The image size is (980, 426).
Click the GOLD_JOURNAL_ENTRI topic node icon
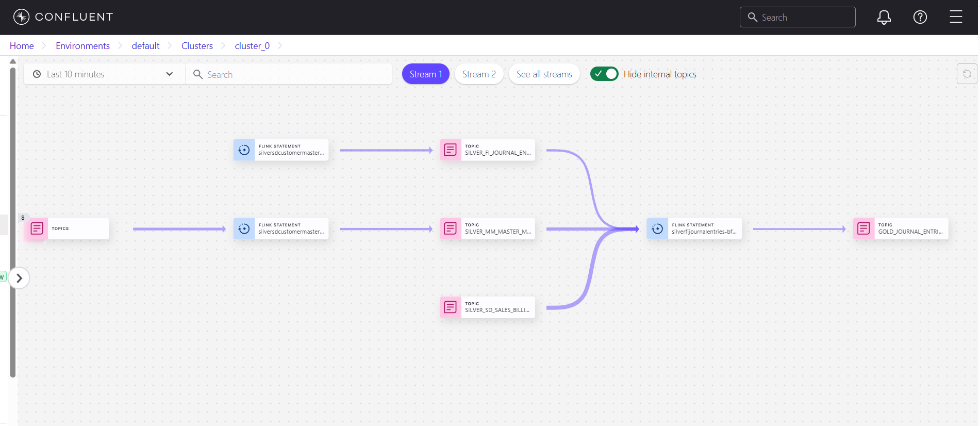pos(864,228)
